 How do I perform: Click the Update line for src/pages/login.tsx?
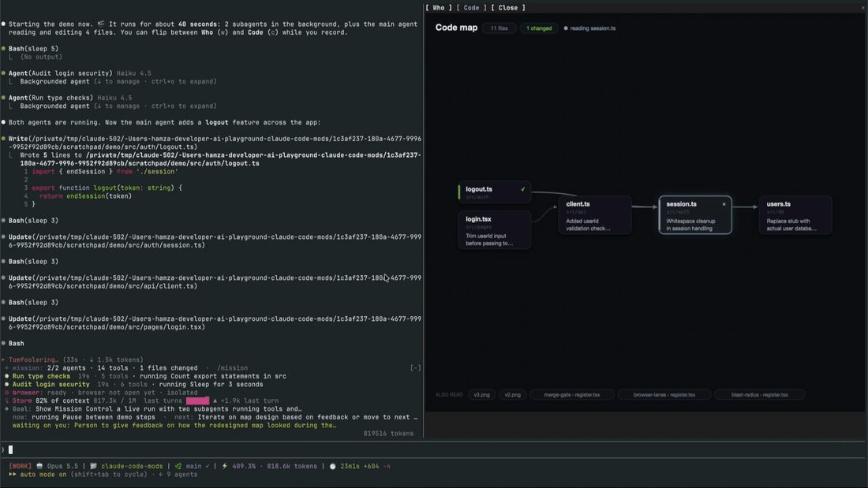pos(215,323)
